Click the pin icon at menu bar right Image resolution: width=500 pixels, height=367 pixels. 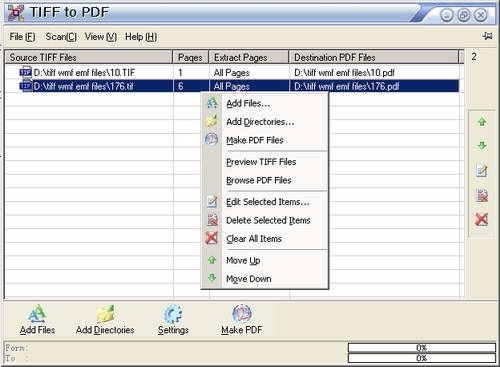tap(487, 36)
